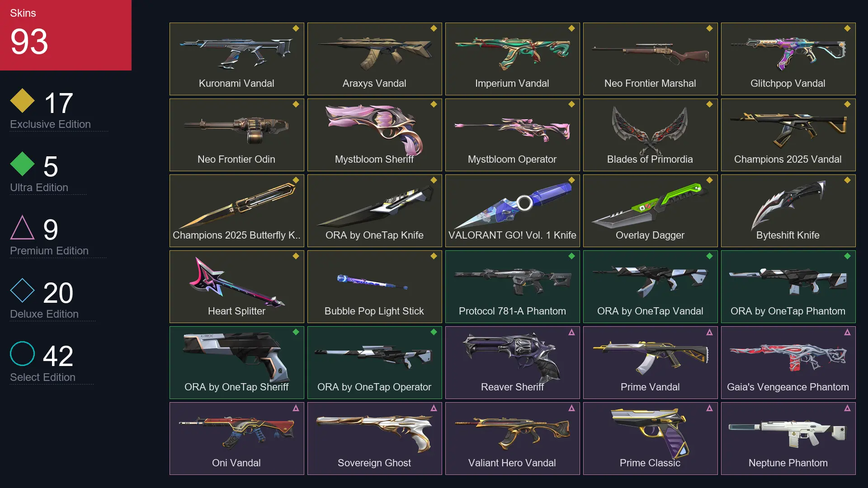Click the green Ultra Edition diamond icon
This screenshot has height=488, width=868.
click(x=23, y=164)
